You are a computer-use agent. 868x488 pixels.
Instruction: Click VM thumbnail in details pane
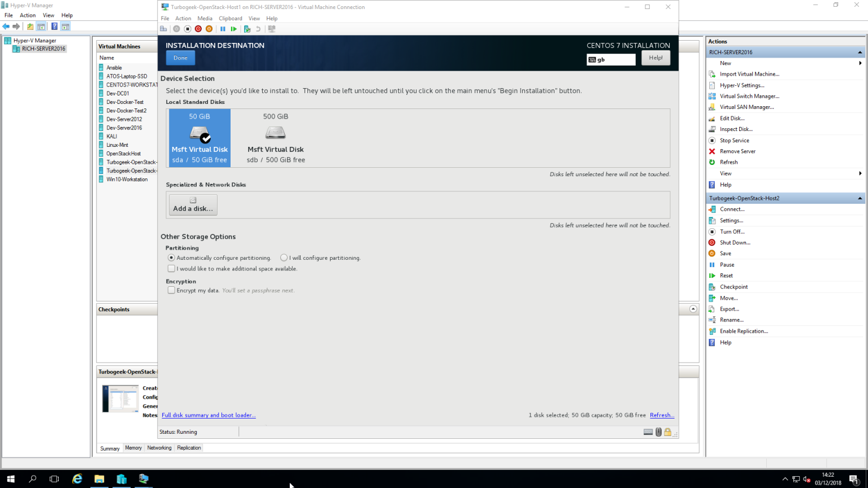click(x=120, y=398)
